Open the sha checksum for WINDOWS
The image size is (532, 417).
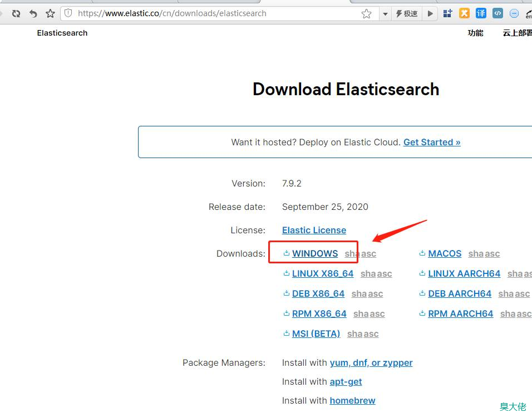coord(352,254)
